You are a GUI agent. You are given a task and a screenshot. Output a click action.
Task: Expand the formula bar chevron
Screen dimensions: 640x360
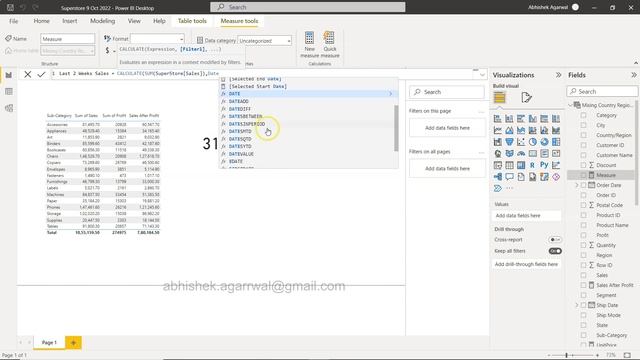point(482,75)
